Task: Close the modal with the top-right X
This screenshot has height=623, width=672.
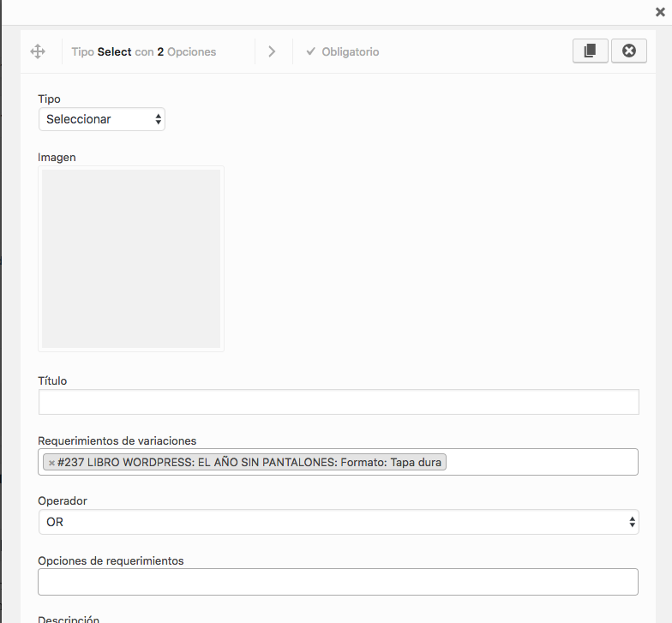Action: tap(658, 11)
